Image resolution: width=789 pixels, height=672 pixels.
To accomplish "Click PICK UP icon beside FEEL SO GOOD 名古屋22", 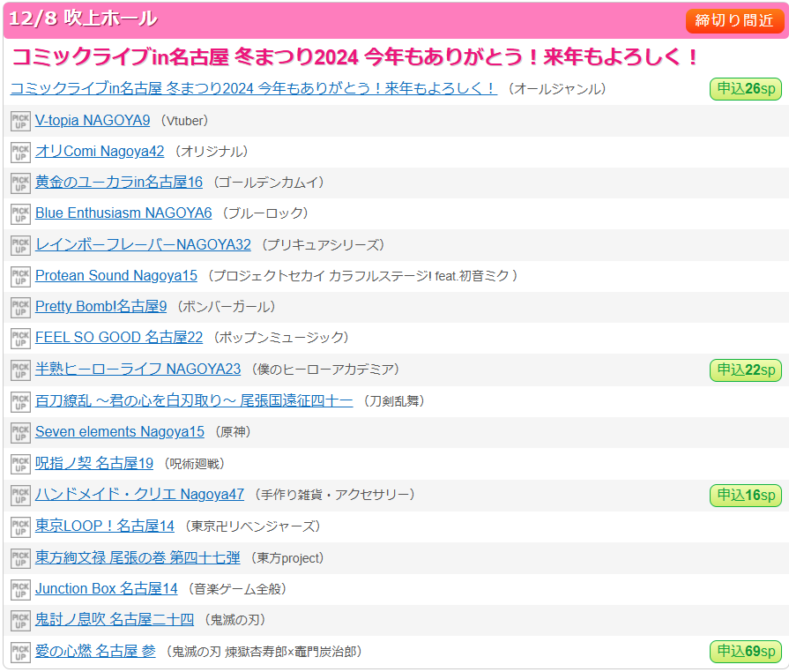I will tap(20, 339).
